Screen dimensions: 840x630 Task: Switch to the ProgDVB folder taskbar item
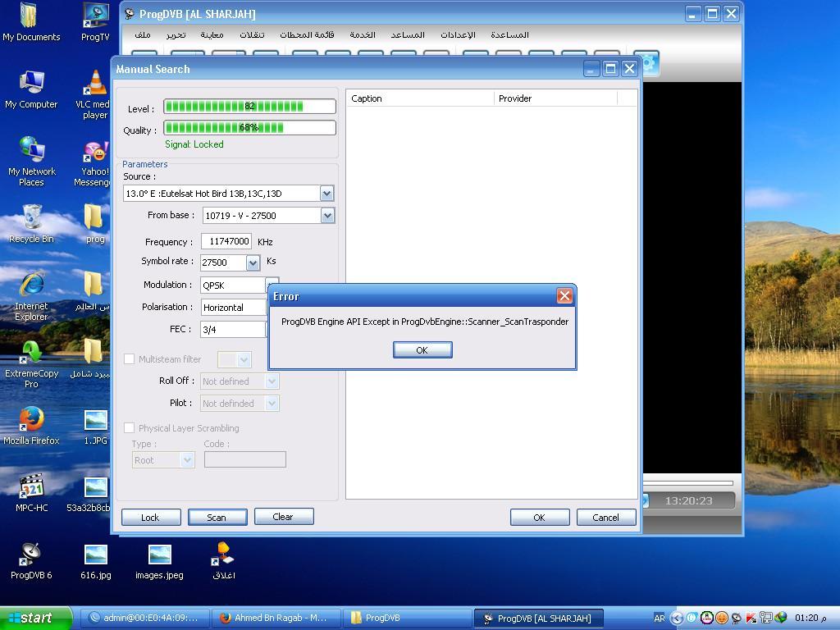click(x=407, y=619)
